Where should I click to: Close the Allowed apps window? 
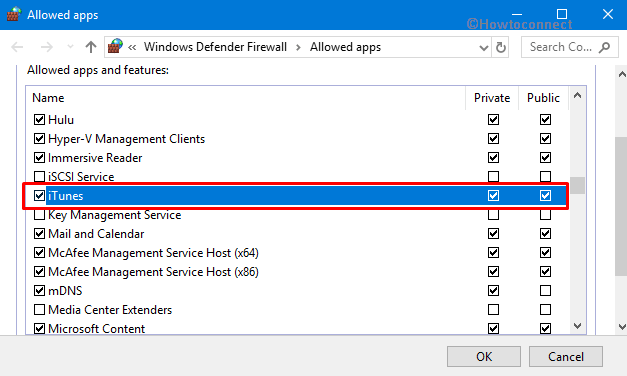tap(608, 14)
